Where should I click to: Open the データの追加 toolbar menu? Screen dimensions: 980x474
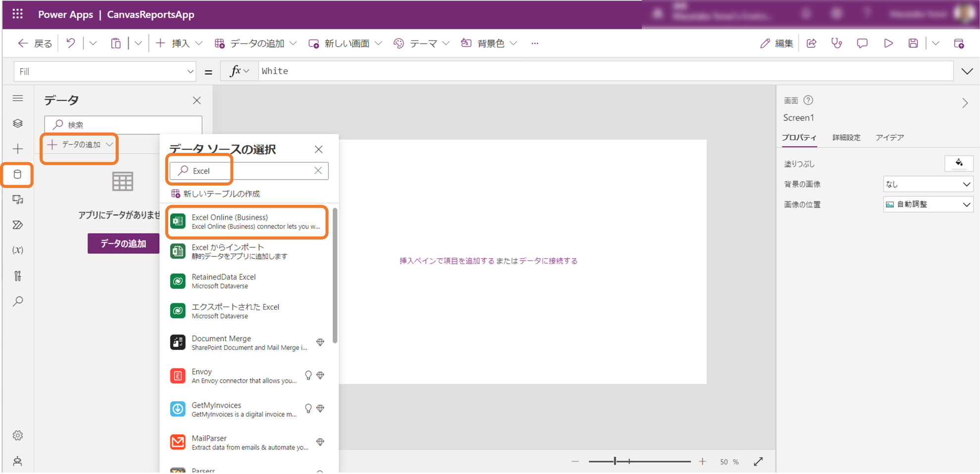point(255,44)
